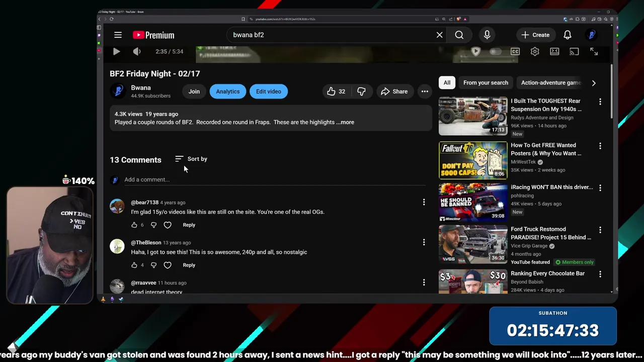This screenshot has width=644, height=362.
Task: Dislike the comment by @bear7138
Action: click(153, 225)
